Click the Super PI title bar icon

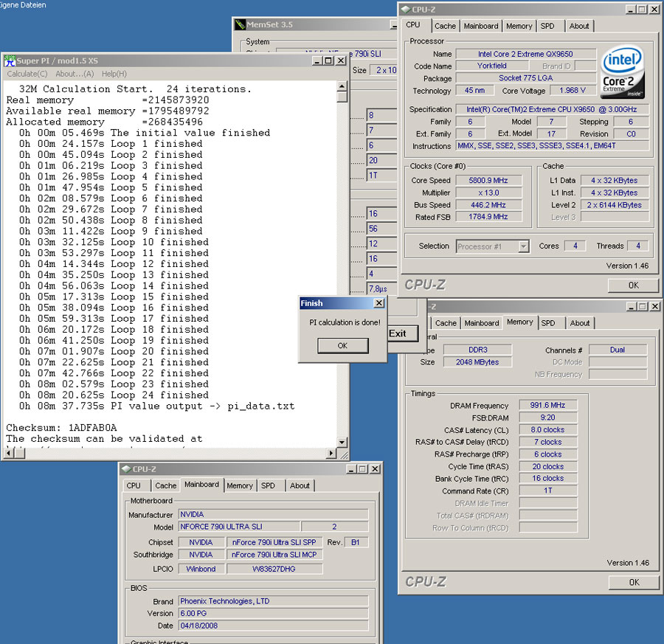coord(10,61)
